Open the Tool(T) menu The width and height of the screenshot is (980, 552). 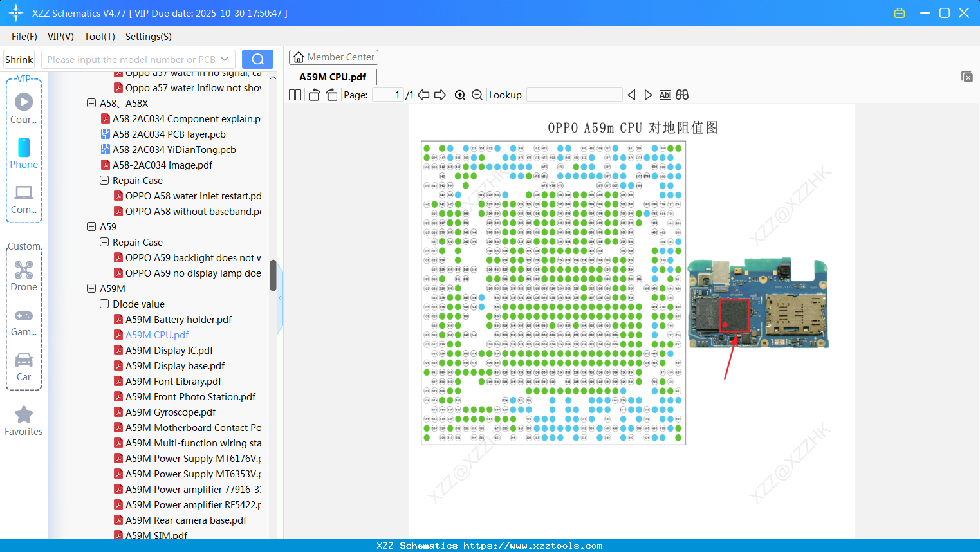pyautogui.click(x=100, y=37)
